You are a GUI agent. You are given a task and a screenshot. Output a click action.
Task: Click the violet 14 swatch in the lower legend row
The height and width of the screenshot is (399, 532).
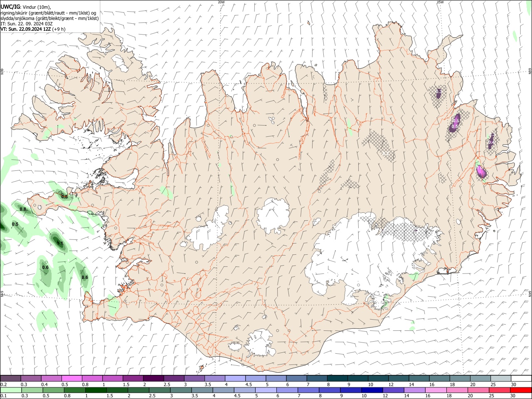click(x=414, y=390)
